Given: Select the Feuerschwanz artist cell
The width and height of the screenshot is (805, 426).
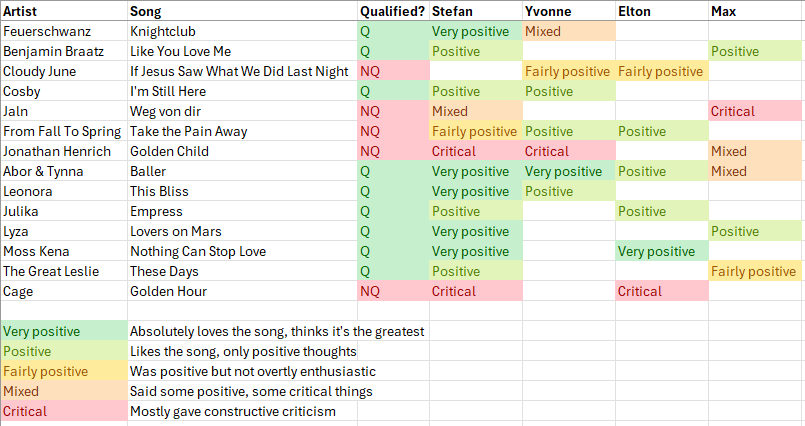Looking at the screenshot, I should pos(64,31).
